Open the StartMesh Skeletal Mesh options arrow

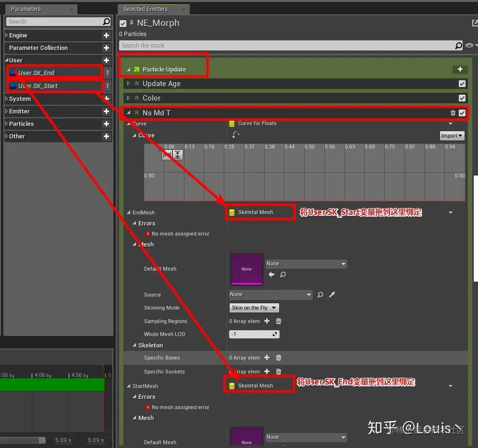pyautogui.click(x=451, y=386)
